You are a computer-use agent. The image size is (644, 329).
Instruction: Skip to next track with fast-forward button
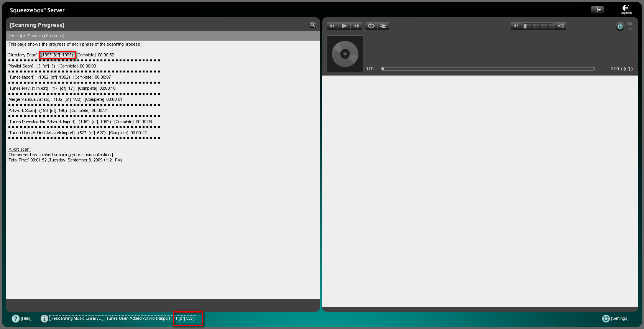(x=357, y=26)
